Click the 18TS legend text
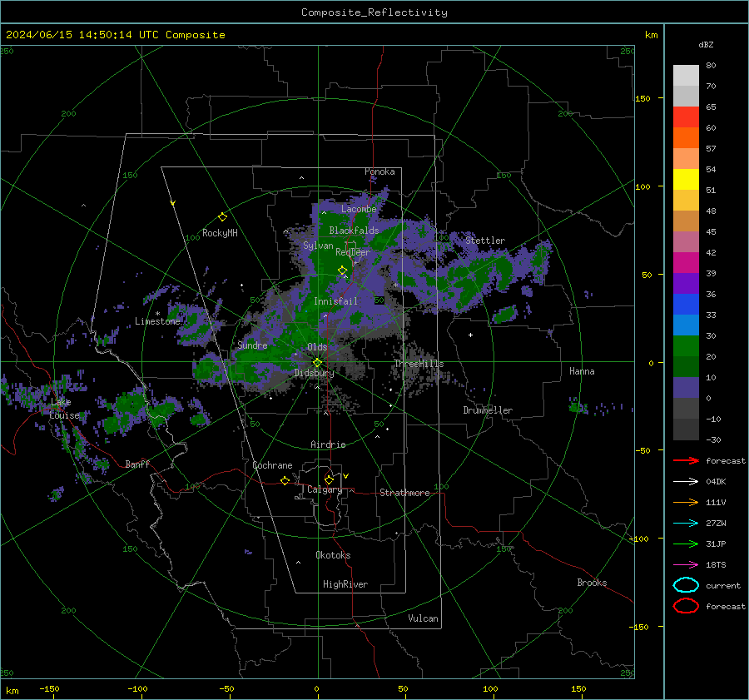749x700 pixels. [x=716, y=565]
